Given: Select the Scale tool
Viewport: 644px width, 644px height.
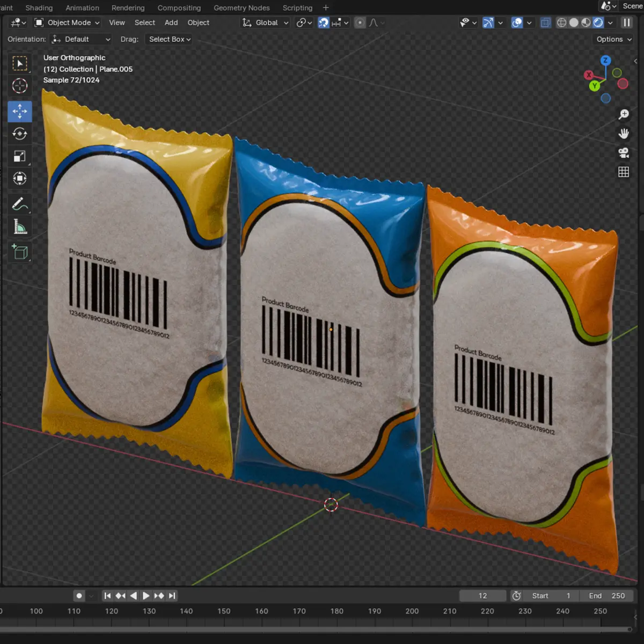Looking at the screenshot, I should pos(20,156).
